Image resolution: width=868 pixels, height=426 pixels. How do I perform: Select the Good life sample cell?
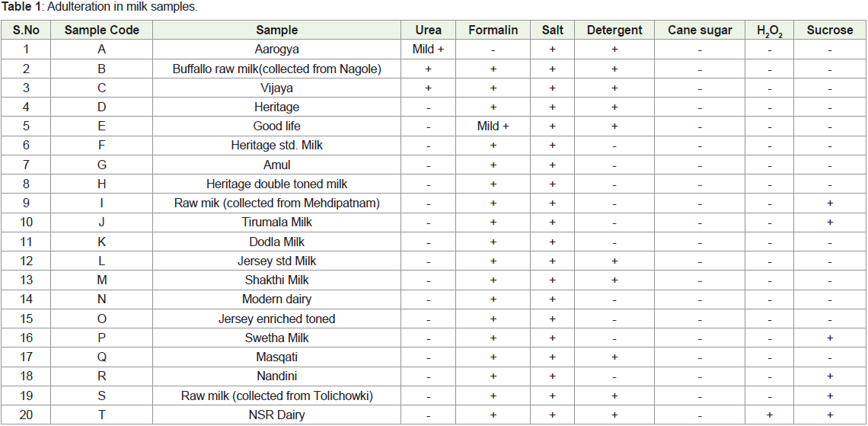tap(277, 126)
